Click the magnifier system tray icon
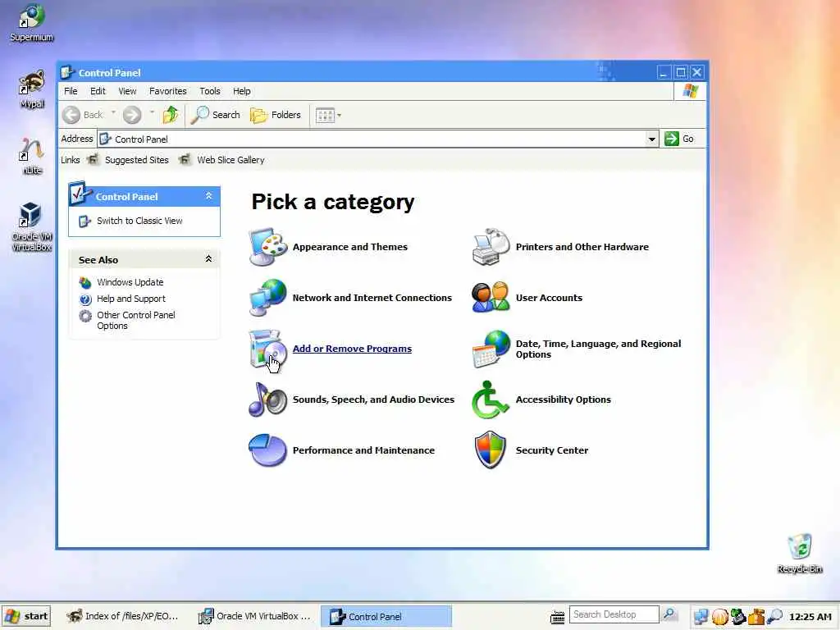 pos(774,617)
